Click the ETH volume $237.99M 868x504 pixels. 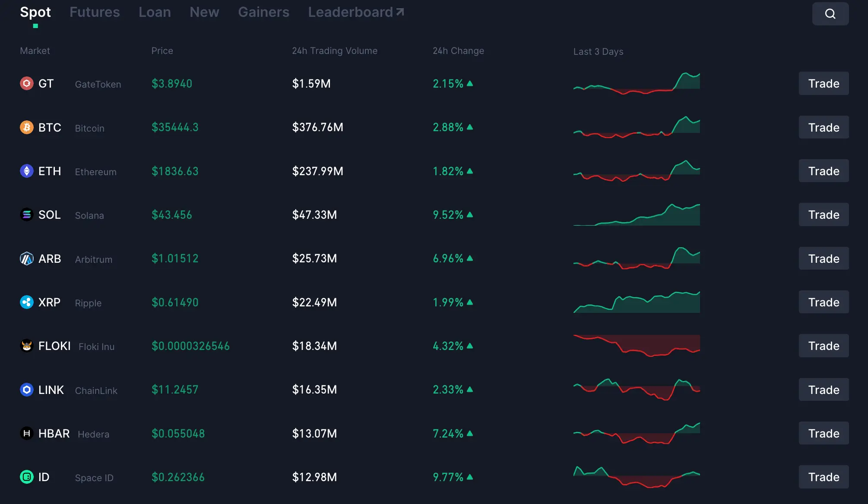(318, 171)
